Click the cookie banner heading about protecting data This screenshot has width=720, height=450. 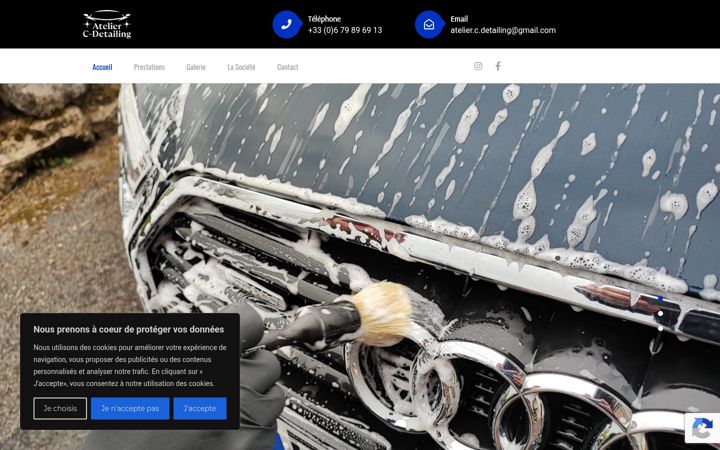tap(129, 329)
